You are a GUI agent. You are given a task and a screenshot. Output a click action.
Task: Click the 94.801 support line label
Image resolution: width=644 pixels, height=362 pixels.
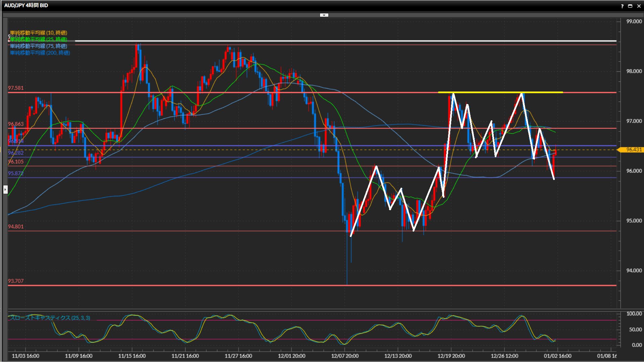click(x=16, y=227)
